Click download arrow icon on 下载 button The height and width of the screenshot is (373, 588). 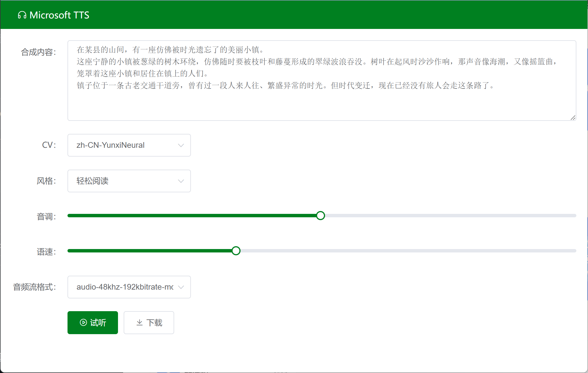coord(140,323)
